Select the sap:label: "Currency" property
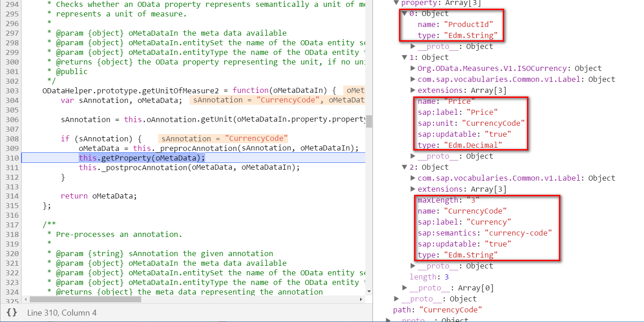 pyautogui.click(x=464, y=222)
